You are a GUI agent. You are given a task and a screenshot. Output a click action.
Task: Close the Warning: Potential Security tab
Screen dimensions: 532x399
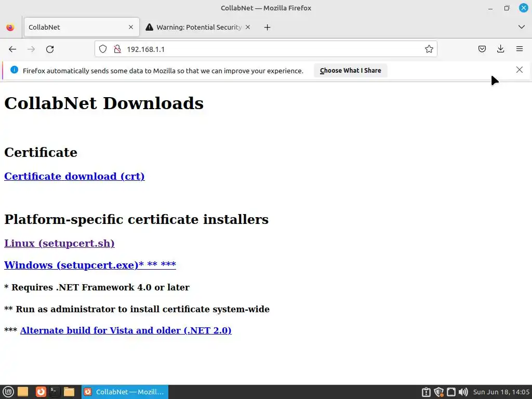(x=248, y=27)
